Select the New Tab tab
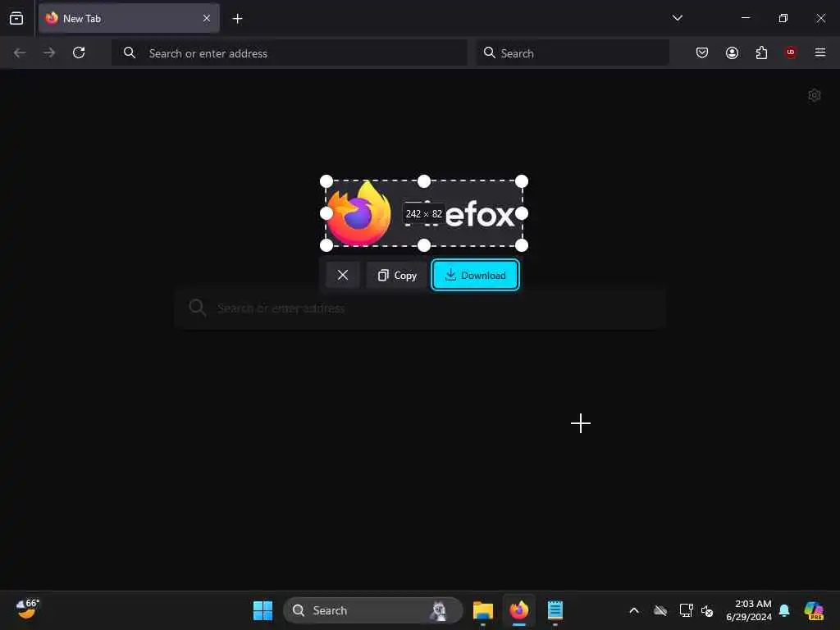Viewport: 840px width, 630px height. 129,18
